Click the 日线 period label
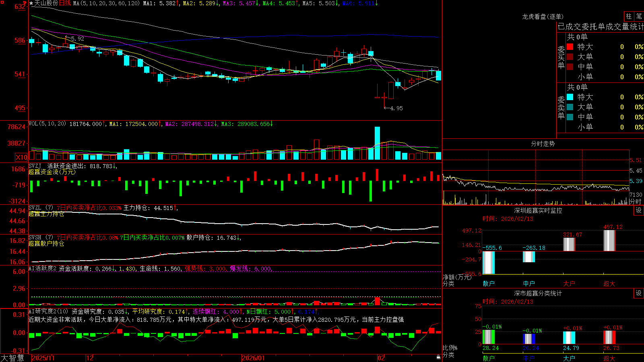The height and width of the screenshot is (362, 644). point(65,3)
